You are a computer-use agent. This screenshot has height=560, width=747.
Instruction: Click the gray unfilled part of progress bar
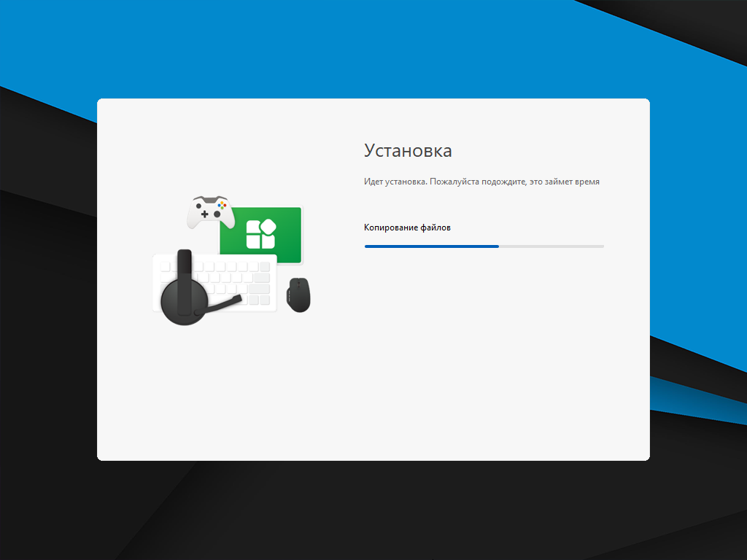[x=551, y=246]
